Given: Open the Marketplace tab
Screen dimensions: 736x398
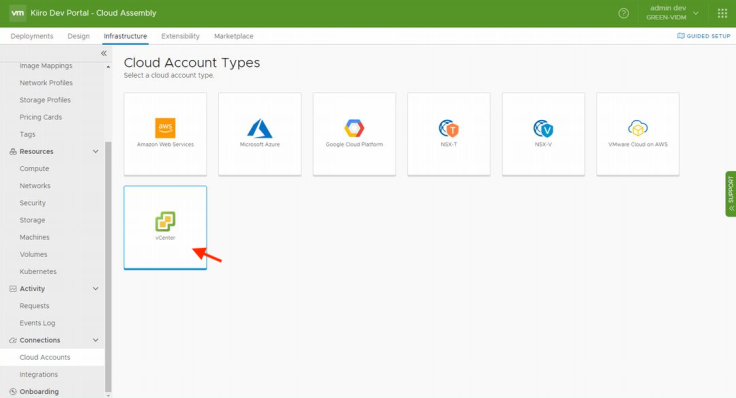Looking at the screenshot, I should 234,36.
